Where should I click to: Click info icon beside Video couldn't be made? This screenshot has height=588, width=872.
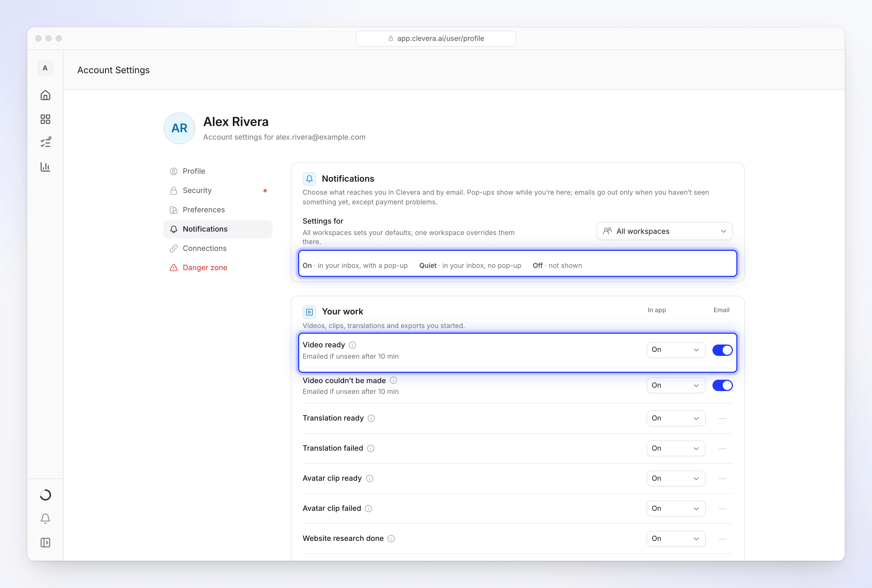coord(393,380)
